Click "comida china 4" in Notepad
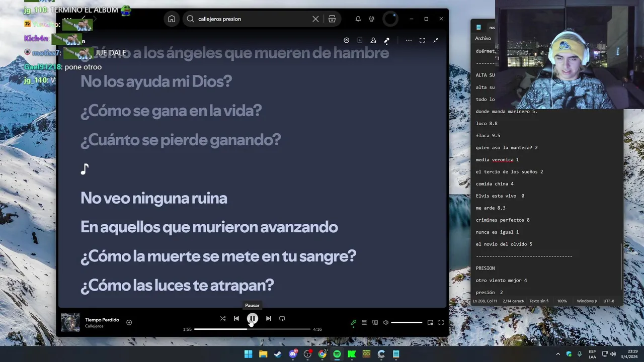The width and height of the screenshot is (644, 362). 495,184
